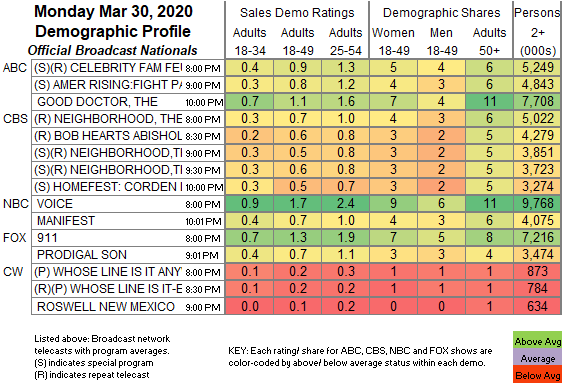Click the CW network label
This screenshot has height=383, width=562.
[13, 272]
